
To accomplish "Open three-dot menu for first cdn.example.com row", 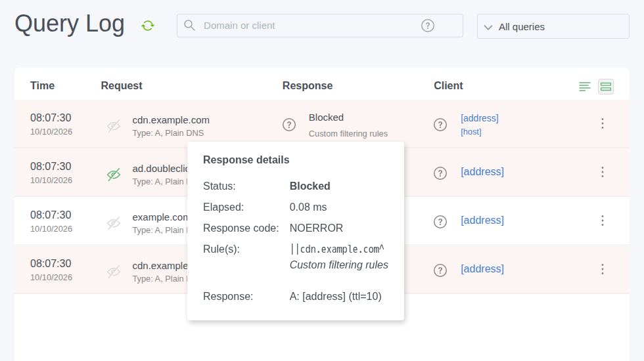I will click(603, 123).
